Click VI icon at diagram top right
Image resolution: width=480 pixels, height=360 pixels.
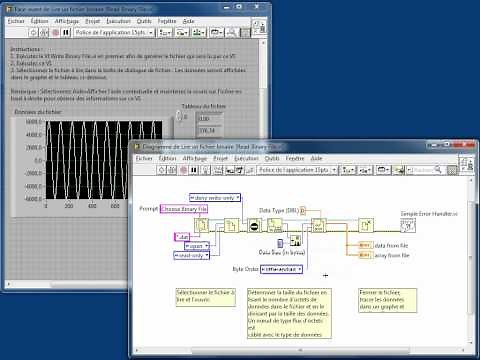pyautogui.click(x=466, y=165)
